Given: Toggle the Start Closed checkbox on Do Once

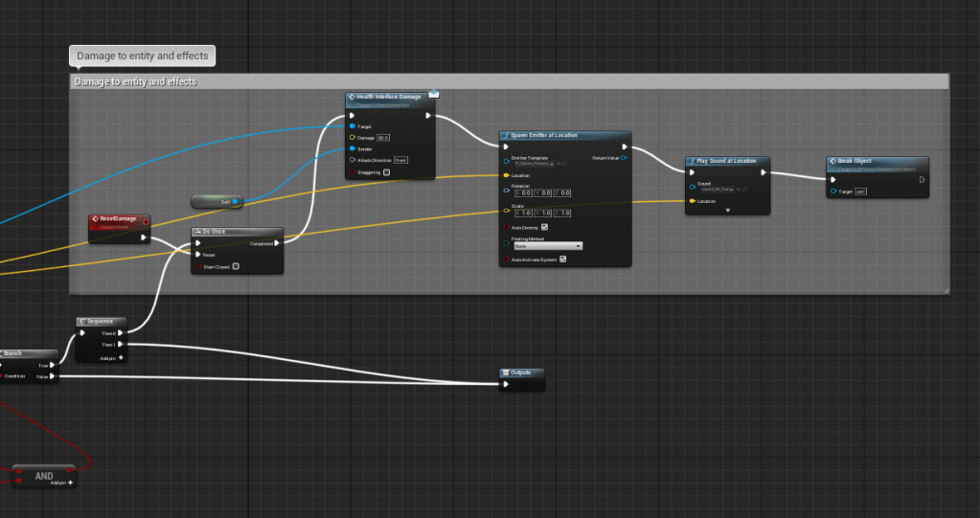Looking at the screenshot, I should point(236,267).
